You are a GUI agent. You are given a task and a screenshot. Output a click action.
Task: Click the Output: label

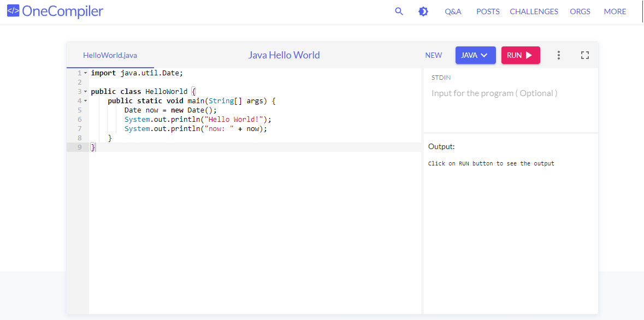tap(441, 147)
